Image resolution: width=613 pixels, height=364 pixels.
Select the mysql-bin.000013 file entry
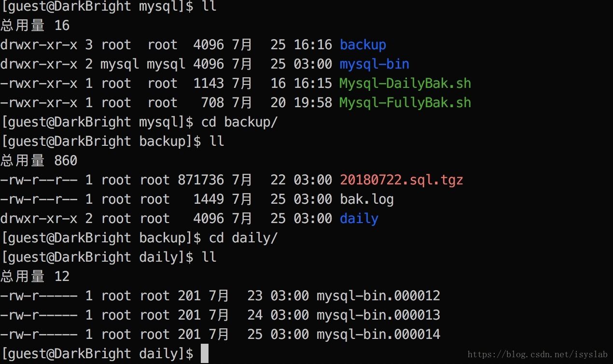click(x=378, y=315)
